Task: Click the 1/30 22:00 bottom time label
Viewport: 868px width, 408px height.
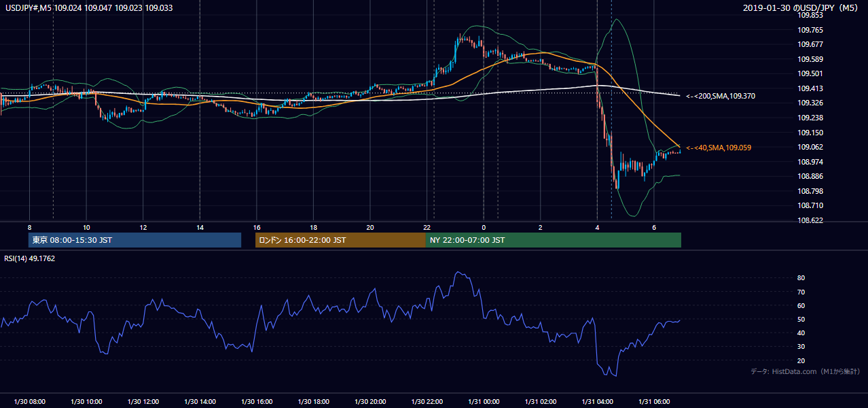Action: click(427, 402)
